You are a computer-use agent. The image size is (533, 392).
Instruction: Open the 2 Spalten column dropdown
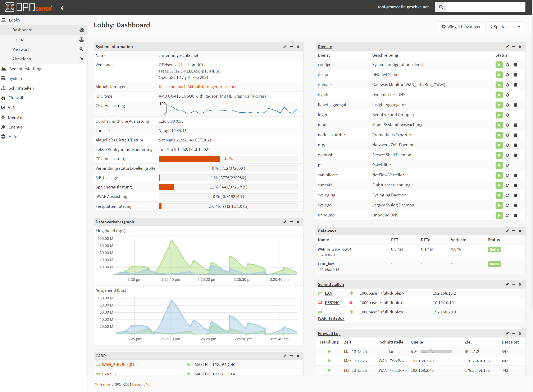pos(505,27)
